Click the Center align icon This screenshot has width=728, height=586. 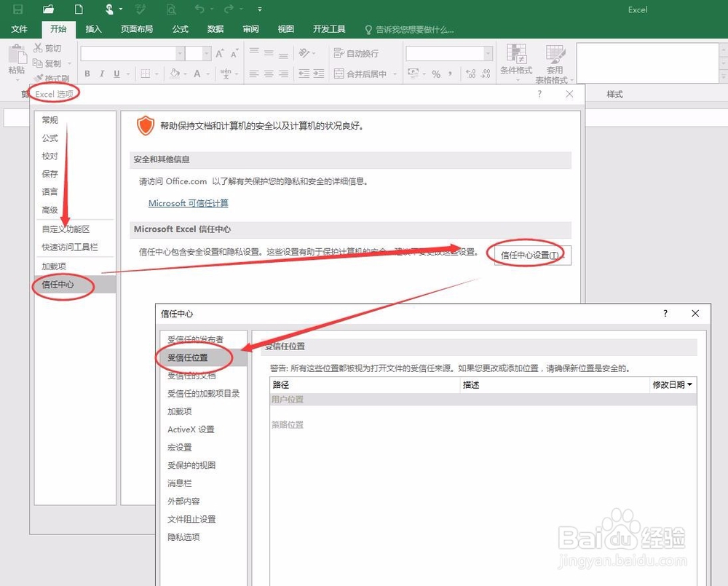point(269,74)
